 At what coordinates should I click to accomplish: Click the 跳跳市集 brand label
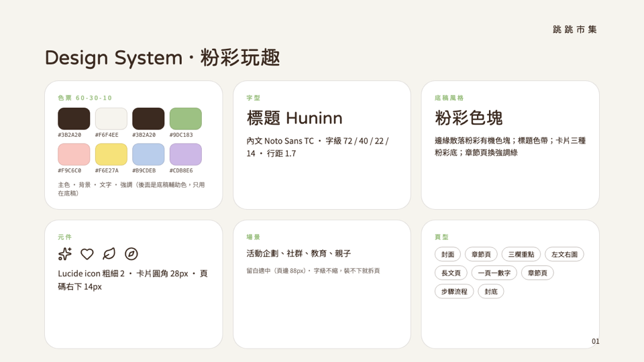(575, 29)
